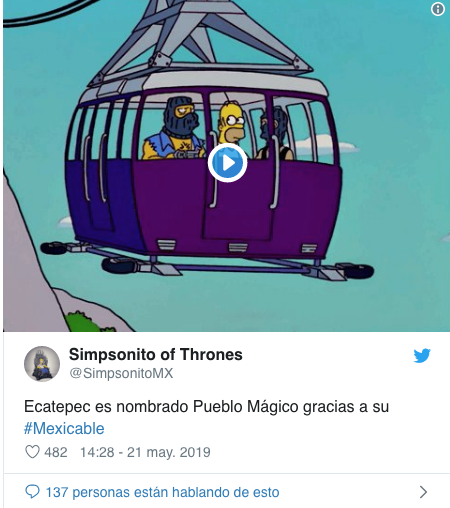Viewport: 450px width, 508px height.
Task: Click the 482 likes count
Action: [x=56, y=452]
